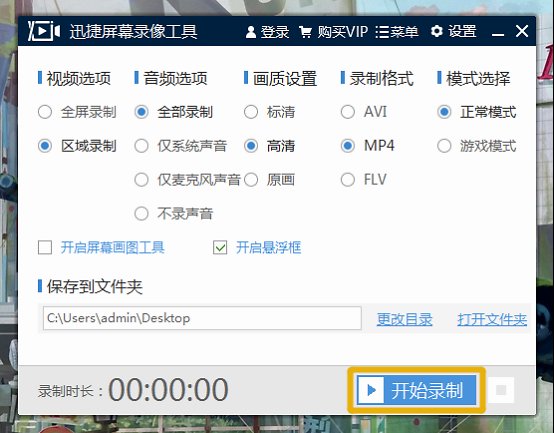Close the recorder window
Screen dimensions: 554x433
point(522,31)
